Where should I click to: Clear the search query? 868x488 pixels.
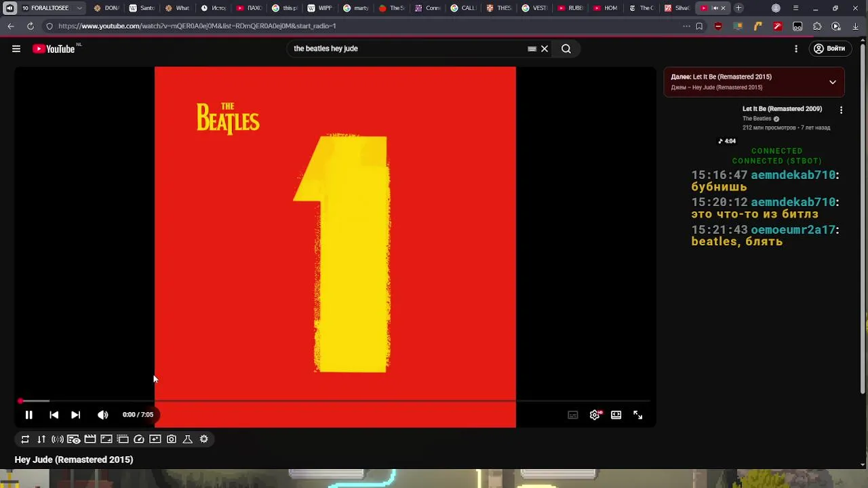[x=545, y=49]
